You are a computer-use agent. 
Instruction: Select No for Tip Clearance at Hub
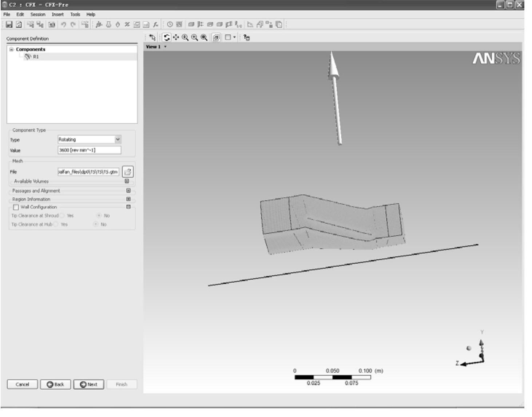[x=96, y=224]
